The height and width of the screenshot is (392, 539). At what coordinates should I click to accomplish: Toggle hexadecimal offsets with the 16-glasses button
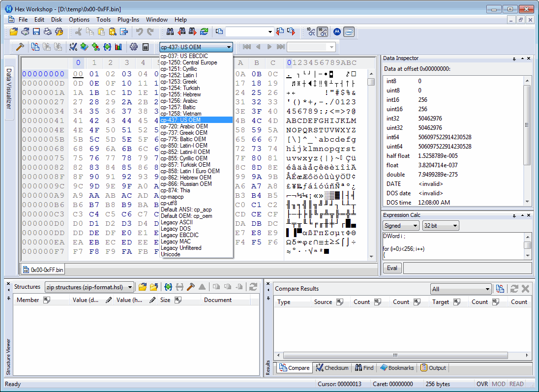323,31
